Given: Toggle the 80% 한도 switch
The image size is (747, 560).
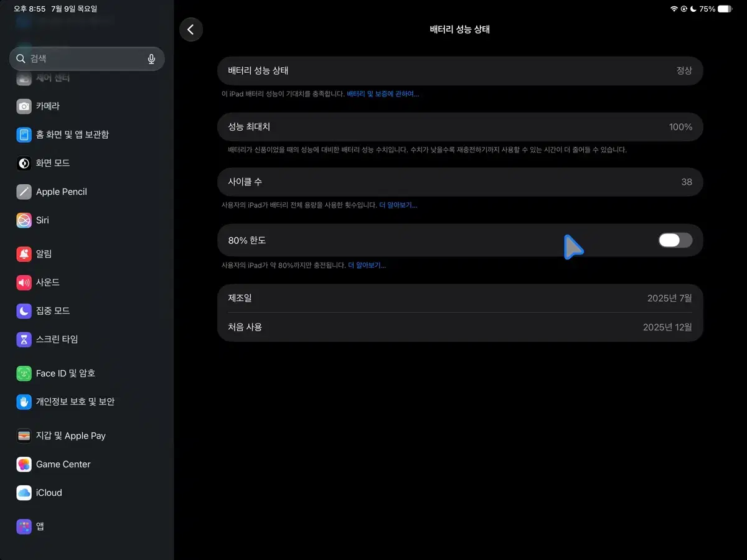Looking at the screenshot, I should tap(675, 240).
